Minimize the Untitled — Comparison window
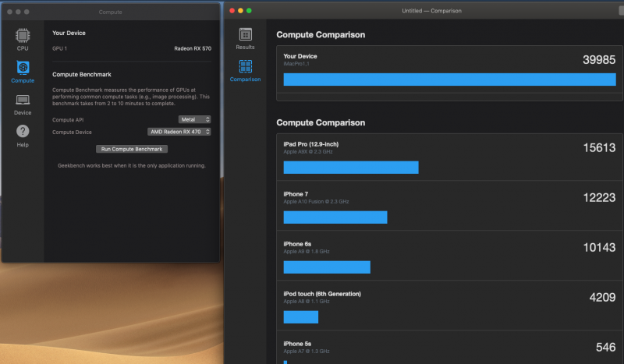624x364 pixels. pyautogui.click(x=240, y=11)
